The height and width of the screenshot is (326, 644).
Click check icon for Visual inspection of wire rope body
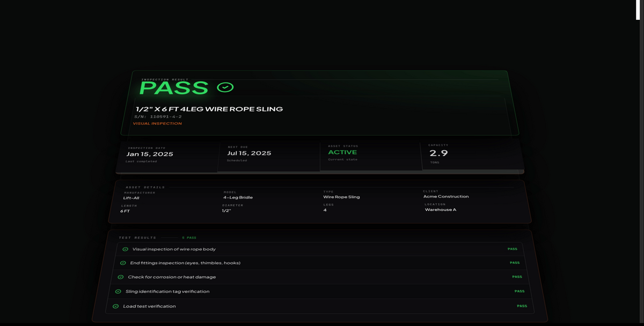pyautogui.click(x=125, y=249)
